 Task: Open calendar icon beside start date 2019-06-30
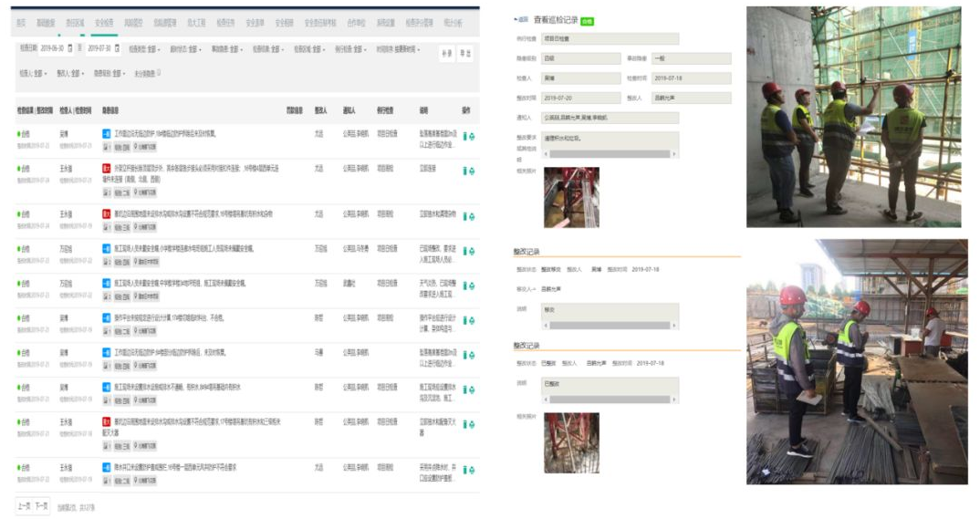point(70,48)
